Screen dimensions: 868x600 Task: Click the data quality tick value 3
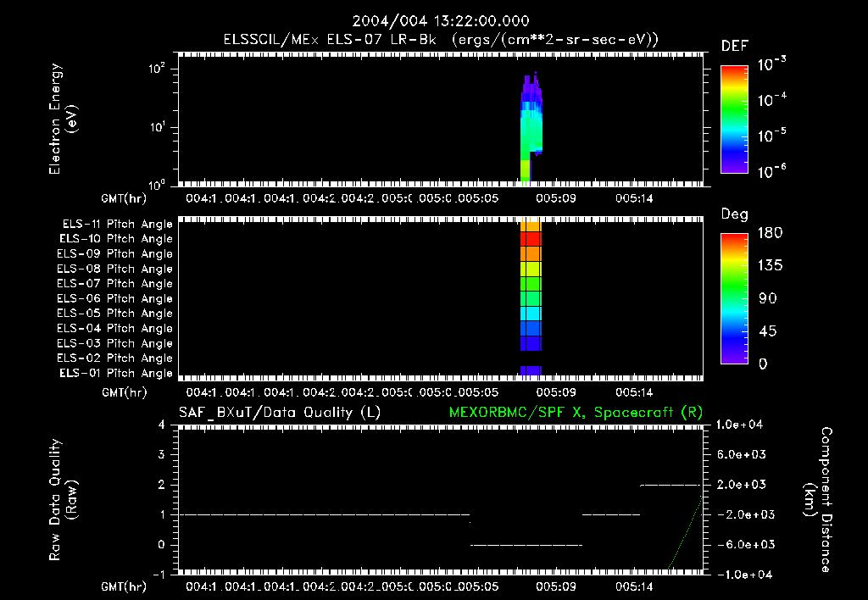tap(161, 455)
